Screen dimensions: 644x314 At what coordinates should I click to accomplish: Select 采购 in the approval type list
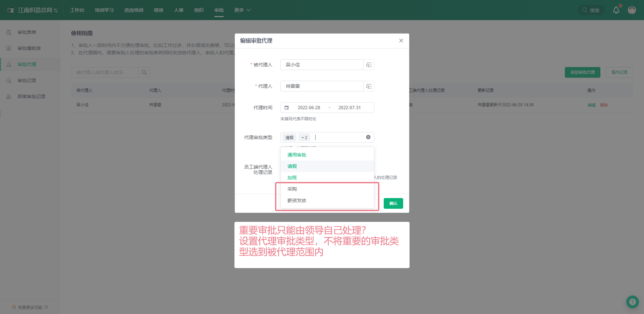pos(292,189)
